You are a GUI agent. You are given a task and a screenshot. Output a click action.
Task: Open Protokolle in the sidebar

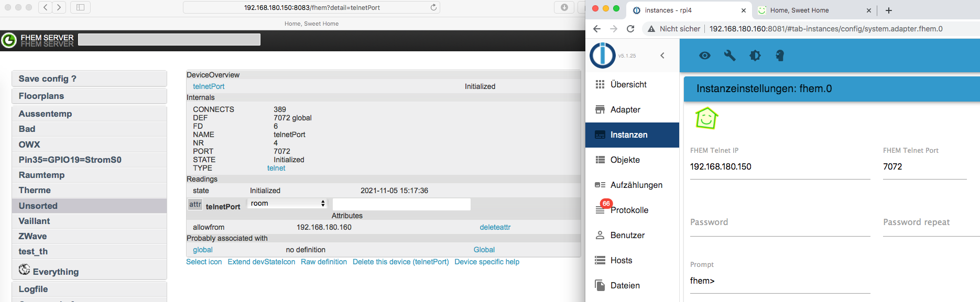(x=629, y=210)
